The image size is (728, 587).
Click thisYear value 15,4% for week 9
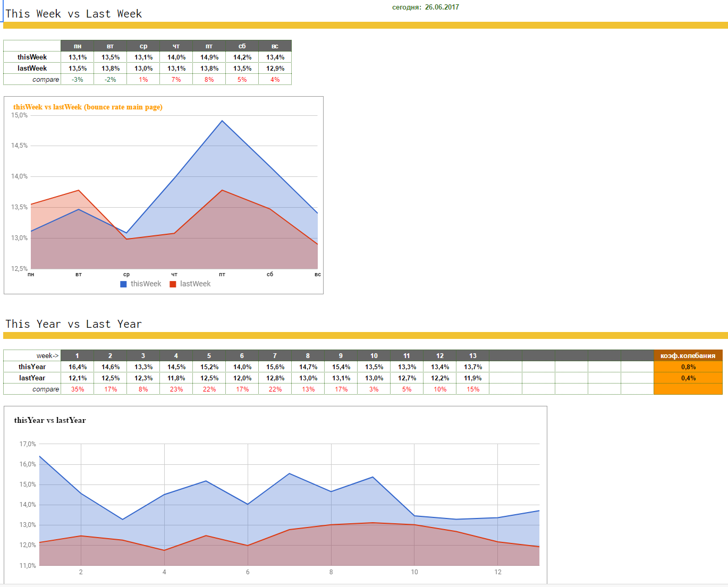point(341,367)
